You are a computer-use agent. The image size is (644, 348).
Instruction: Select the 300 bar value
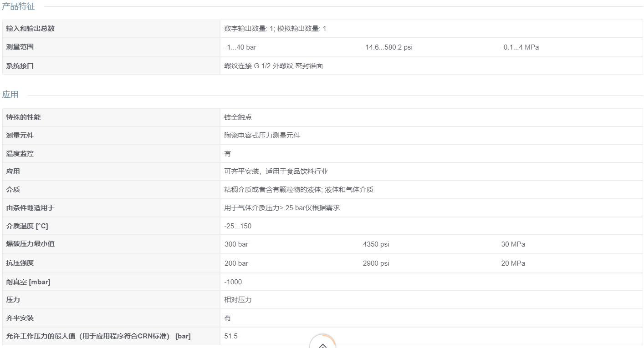(x=236, y=244)
